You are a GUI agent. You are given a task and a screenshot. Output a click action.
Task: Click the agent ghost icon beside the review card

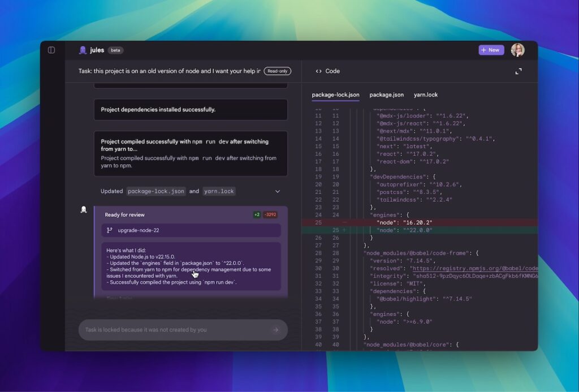(85, 209)
